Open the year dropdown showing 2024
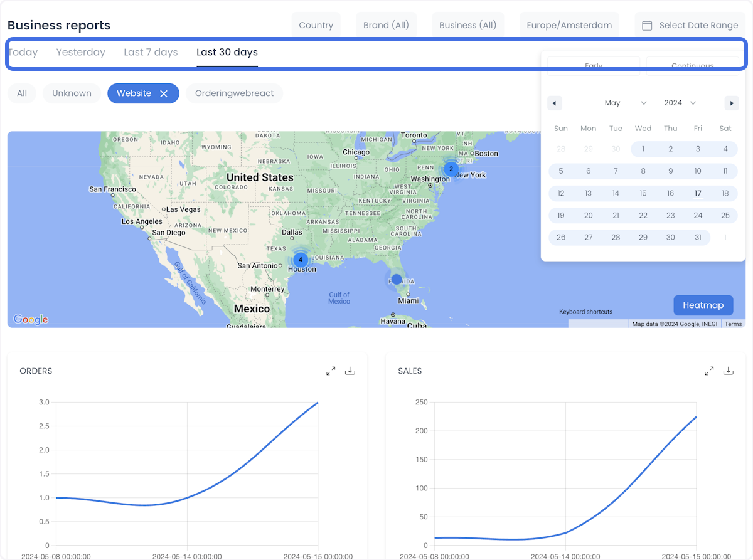 (680, 103)
